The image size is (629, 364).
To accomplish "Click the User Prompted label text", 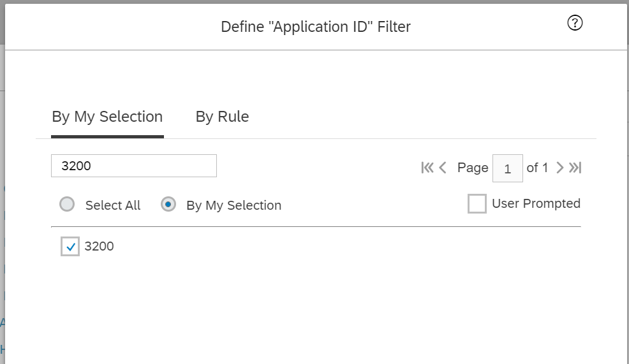I will pos(536,203).
